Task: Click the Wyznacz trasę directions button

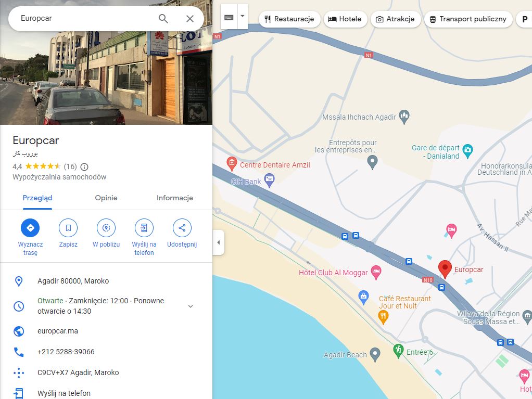Action: point(30,228)
